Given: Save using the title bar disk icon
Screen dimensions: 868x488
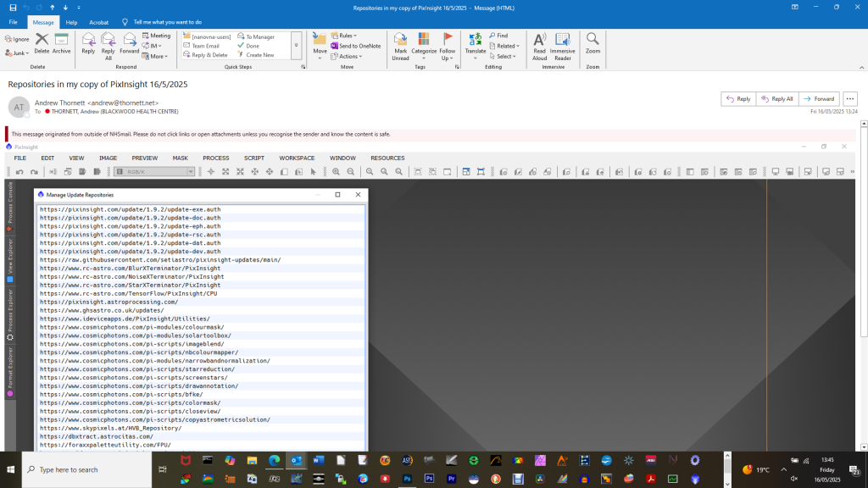Looking at the screenshot, I should click(x=13, y=8).
